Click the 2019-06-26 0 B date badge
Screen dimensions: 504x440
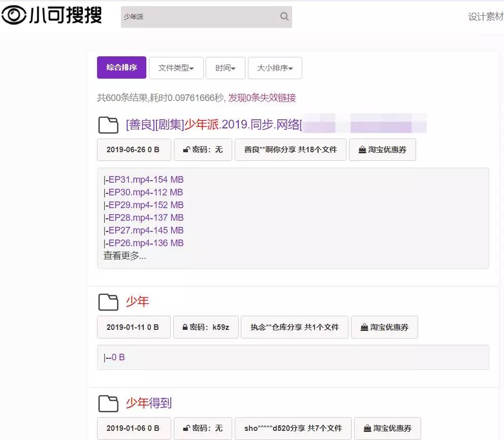coord(134,149)
